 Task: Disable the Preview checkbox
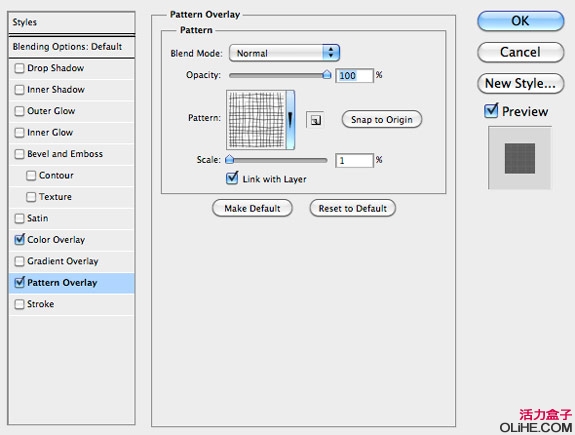(491, 111)
